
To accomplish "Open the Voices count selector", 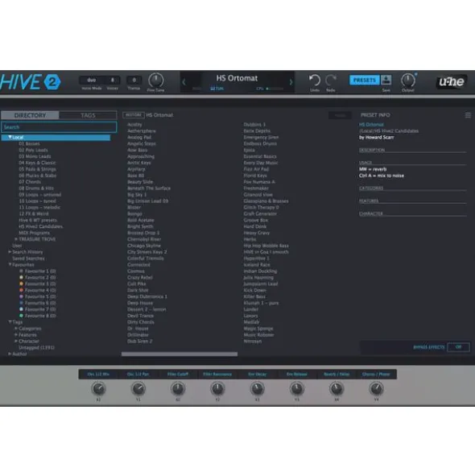I will (x=112, y=81).
